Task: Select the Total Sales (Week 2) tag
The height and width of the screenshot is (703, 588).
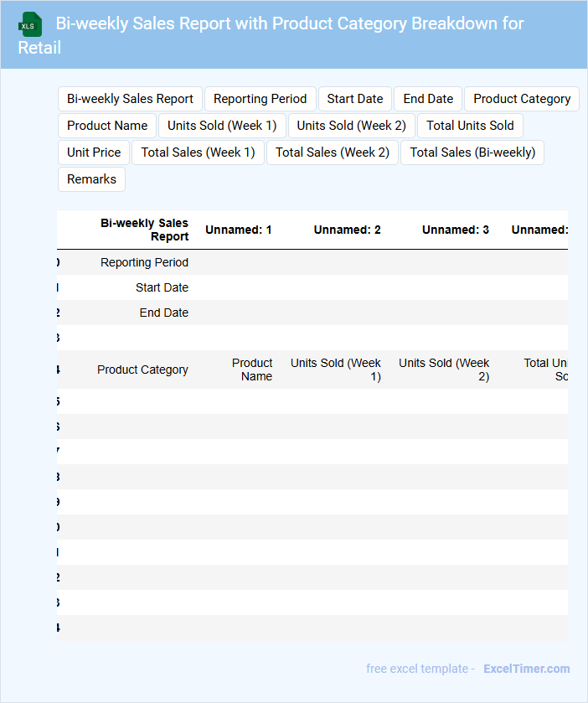Action: [x=333, y=152]
